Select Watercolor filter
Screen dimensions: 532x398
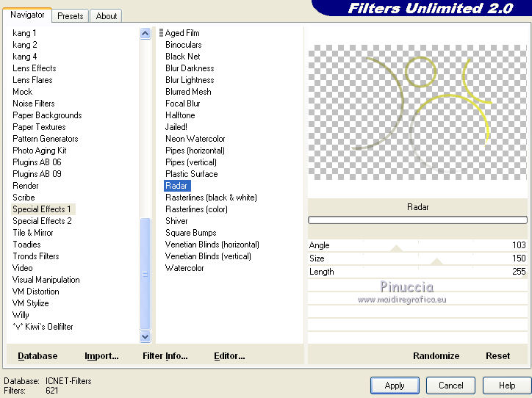coord(184,268)
